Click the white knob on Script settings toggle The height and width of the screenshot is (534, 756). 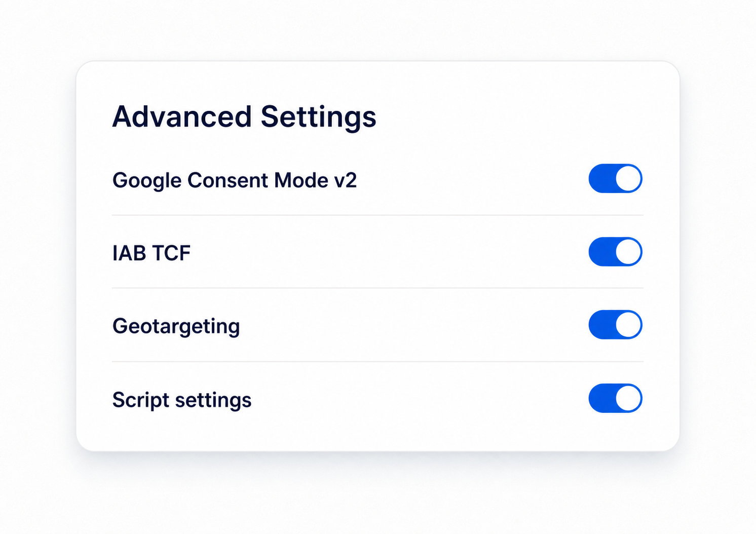628,398
